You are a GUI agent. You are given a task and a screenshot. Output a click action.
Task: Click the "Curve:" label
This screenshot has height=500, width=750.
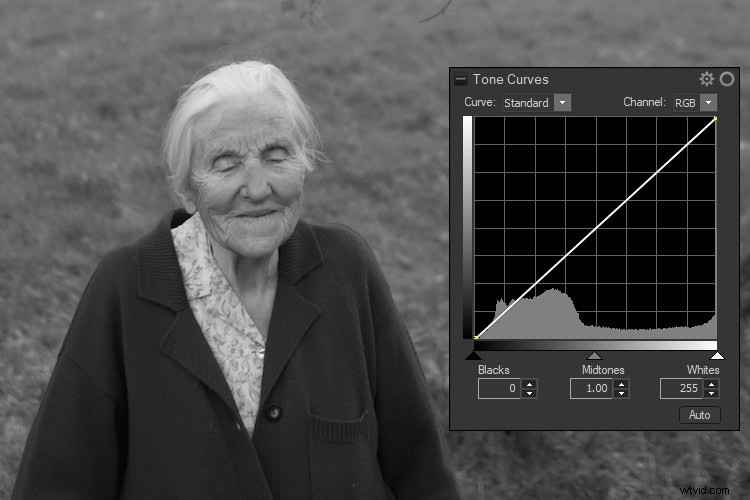tap(480, 102)
